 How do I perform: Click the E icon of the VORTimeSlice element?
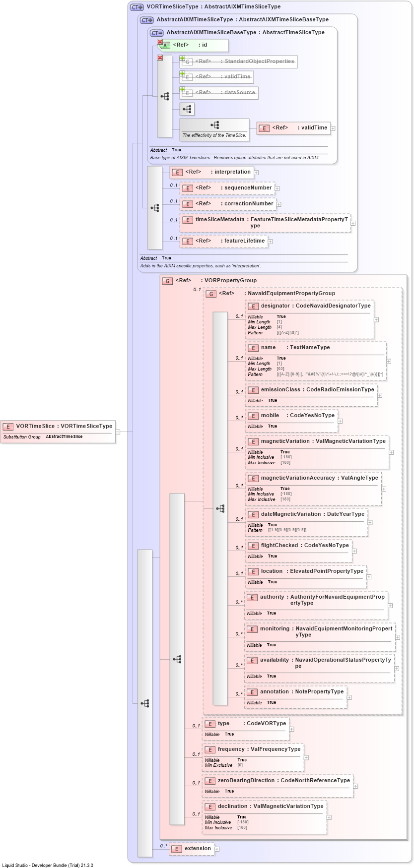(x=8, y=427)
